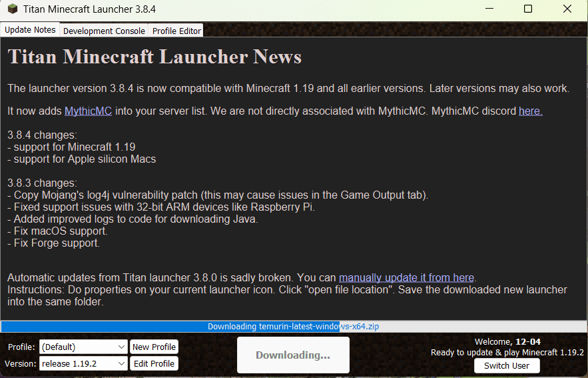Click the Titan Minecraft Launcher News heading
The image size is (588, 378).
click(x=154, y=57)
